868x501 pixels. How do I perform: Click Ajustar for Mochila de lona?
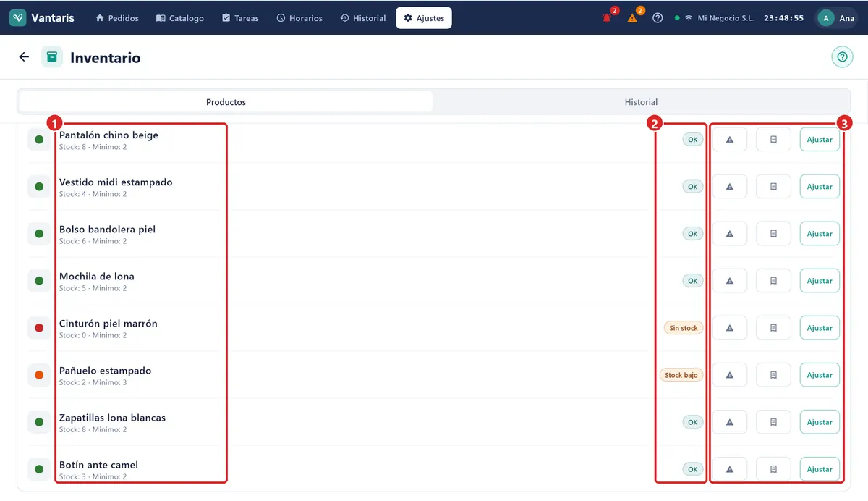[x=820, y=281]
